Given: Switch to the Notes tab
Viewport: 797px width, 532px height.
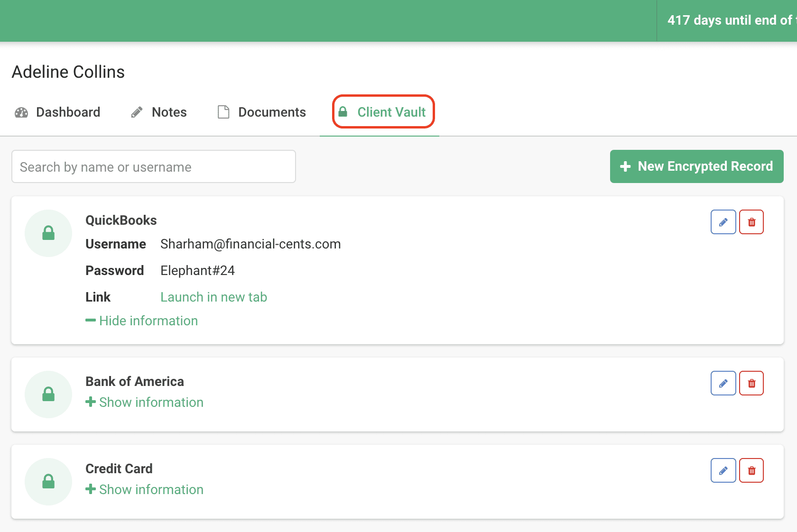Looking at the screenshot, I should (x=159, y=112).
